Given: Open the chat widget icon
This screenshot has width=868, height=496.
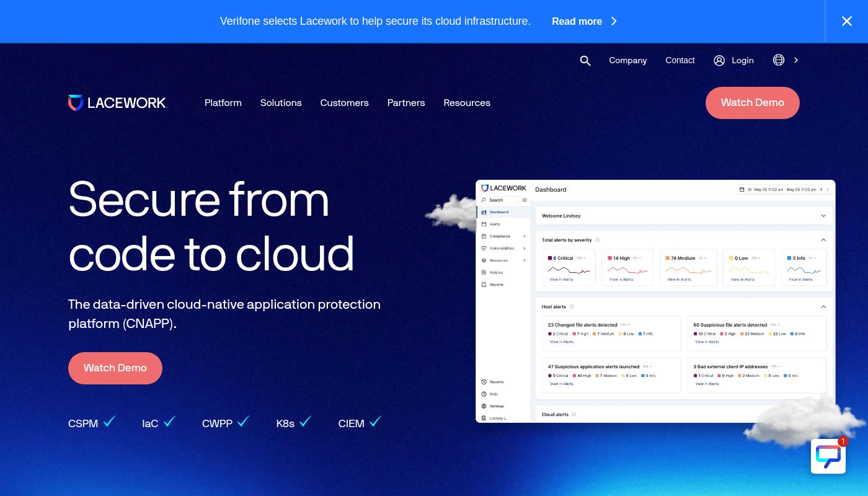Looking at the screenshot, I should click(x=828, y=456).
